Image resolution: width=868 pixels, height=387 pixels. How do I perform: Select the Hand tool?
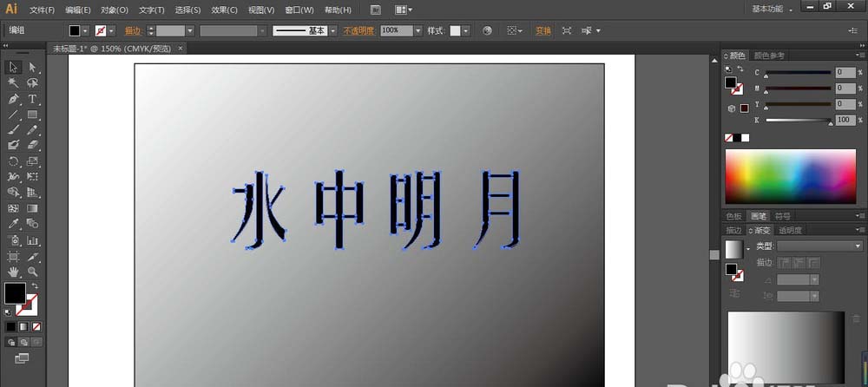[13, 272]
